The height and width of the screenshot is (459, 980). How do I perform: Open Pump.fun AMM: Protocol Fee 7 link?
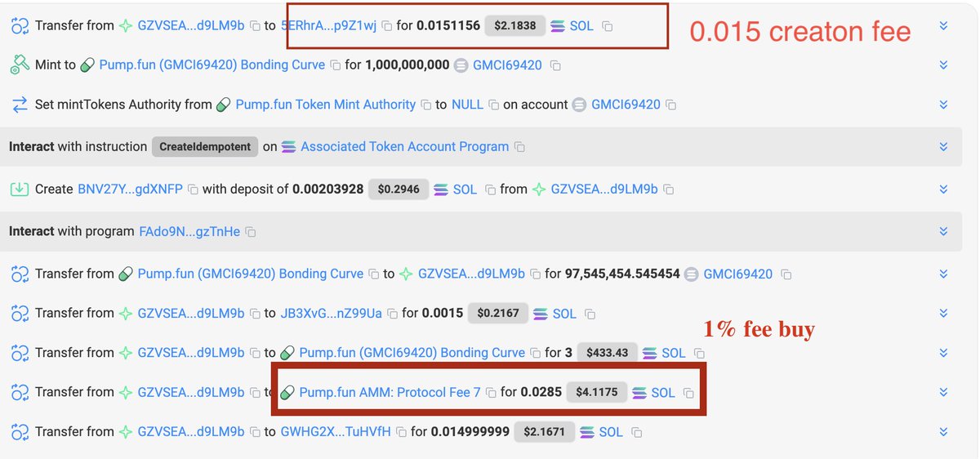390,393
